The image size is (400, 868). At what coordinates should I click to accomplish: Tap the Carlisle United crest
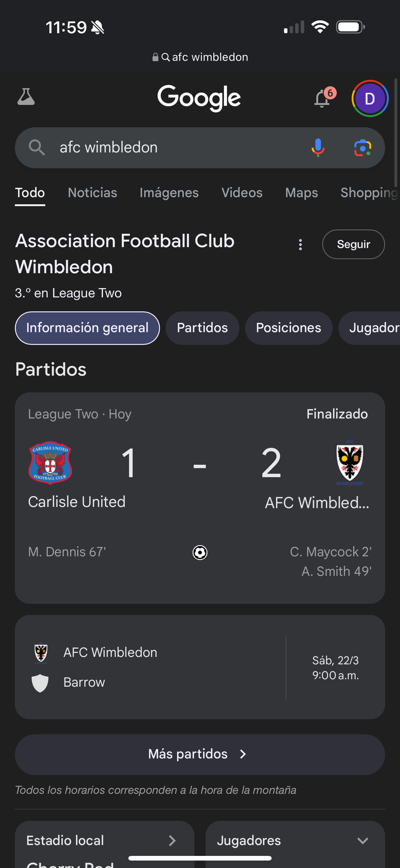(50, 463)
